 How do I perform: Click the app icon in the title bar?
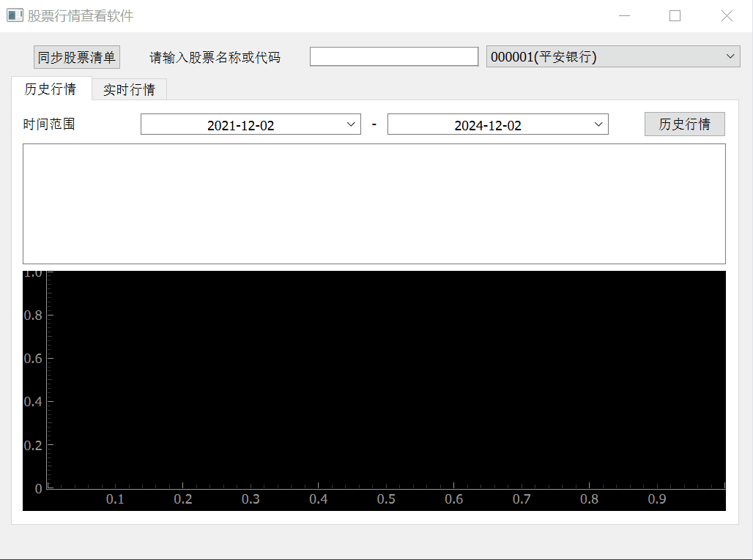pyautogui.click(x=15, y=15)
